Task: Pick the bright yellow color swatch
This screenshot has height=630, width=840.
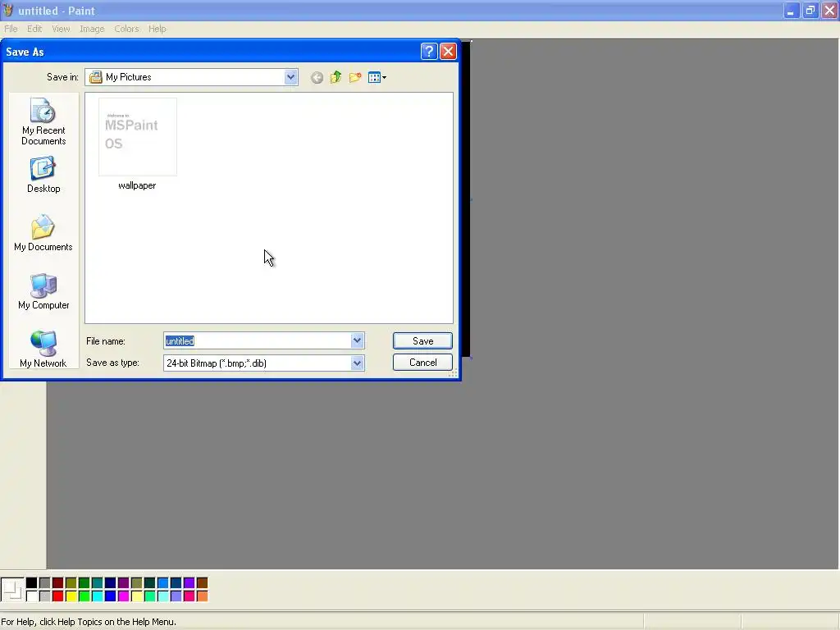Action: [x=71, y=596]
